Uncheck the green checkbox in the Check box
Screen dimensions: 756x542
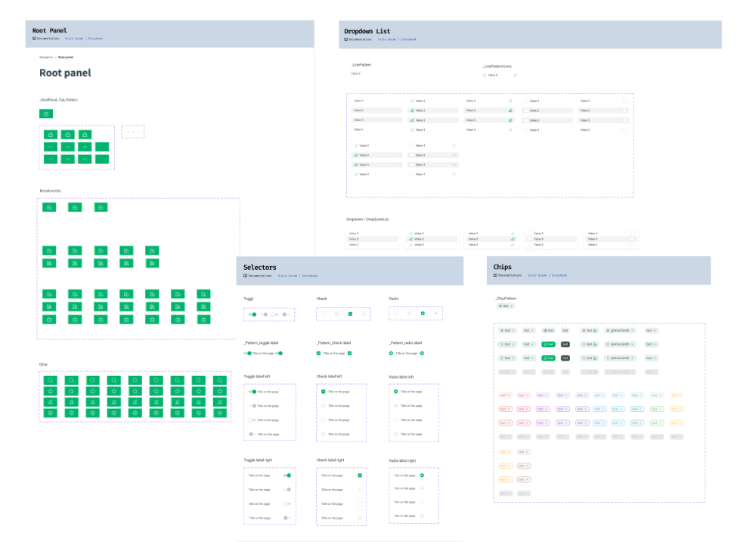coord(350,313)
